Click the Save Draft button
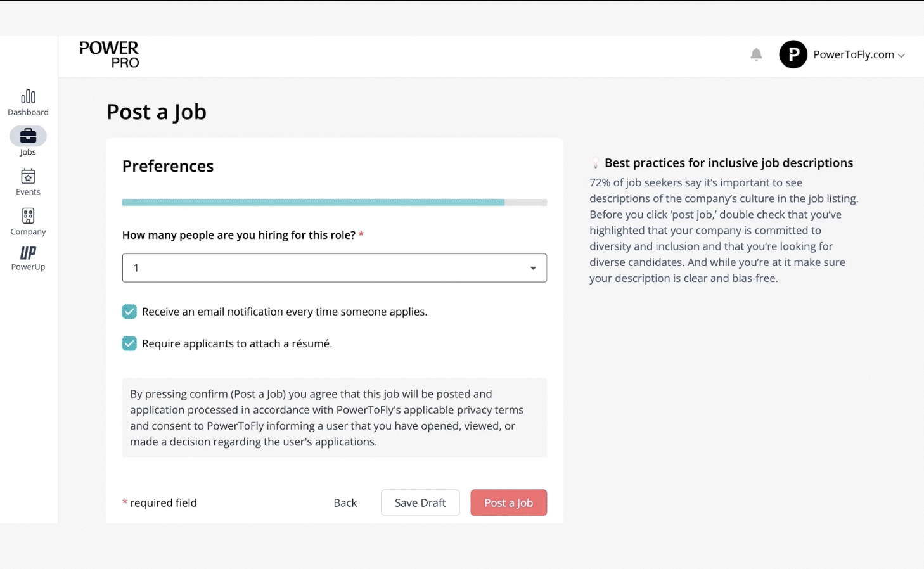The width and height of the screenshot is (924, 569). point(420,502)
